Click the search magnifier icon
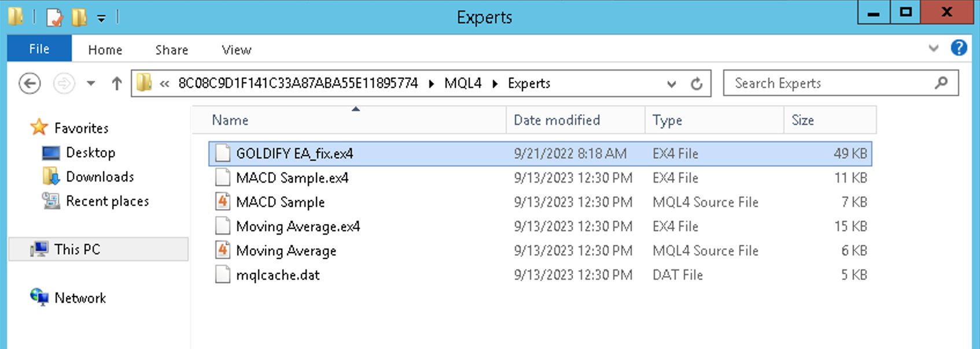980x349 pixels. coord(941,83)
